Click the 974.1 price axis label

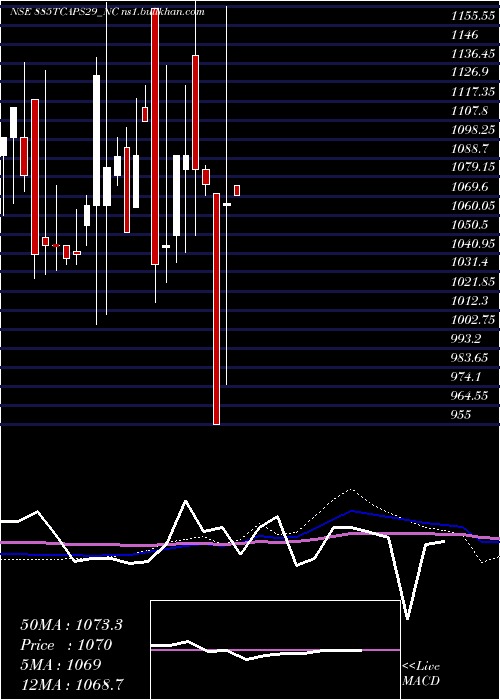(466, 376)
